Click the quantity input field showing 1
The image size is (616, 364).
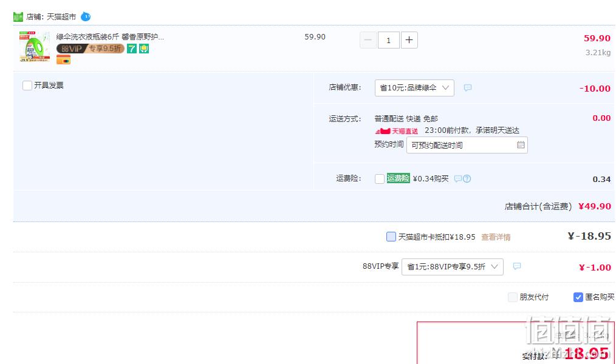389,40
